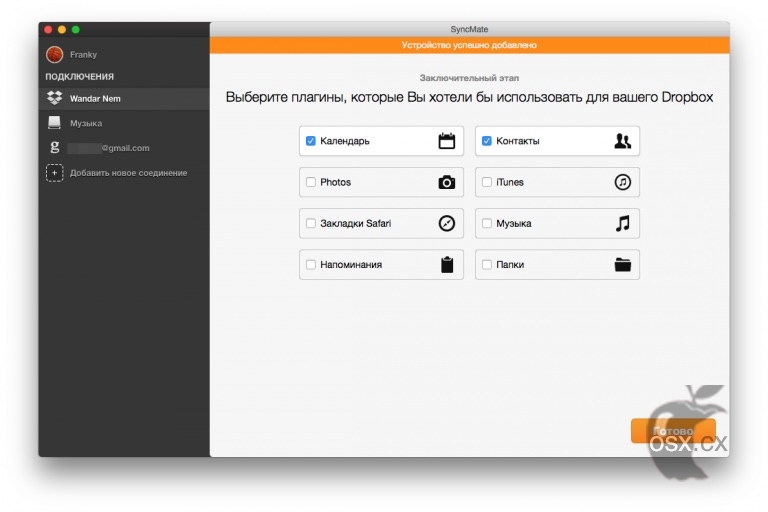
Task: Enable the Photos checkbox
Action: (311, 182)
